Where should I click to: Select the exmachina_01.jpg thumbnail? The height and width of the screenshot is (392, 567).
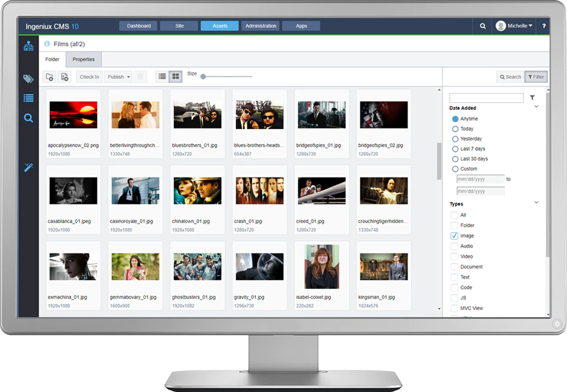tap(73, 267)
